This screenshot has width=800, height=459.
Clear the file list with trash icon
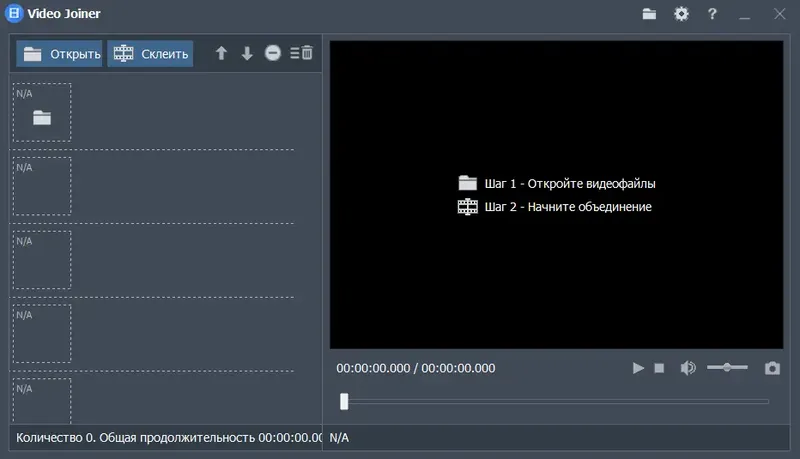click(302, 53)
